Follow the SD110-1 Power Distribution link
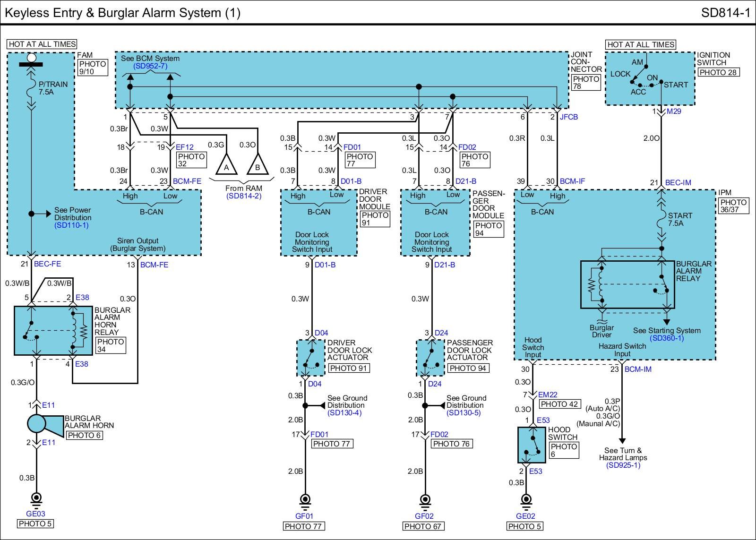756x540 pixels. (x=71, y=225)
